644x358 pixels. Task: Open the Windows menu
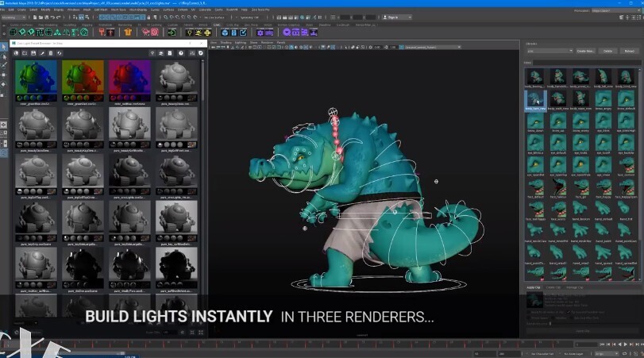pos(73,10)
